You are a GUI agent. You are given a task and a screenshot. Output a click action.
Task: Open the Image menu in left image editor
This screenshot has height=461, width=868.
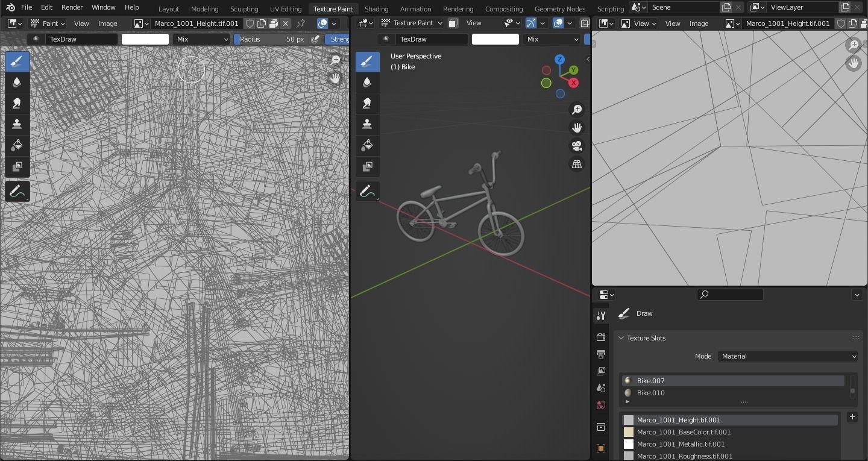(x=107, y=24)
